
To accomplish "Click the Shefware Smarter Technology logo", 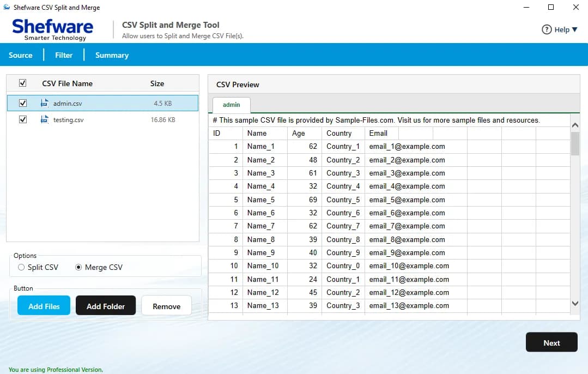I will pyautogui.click(x=52, y=29).
